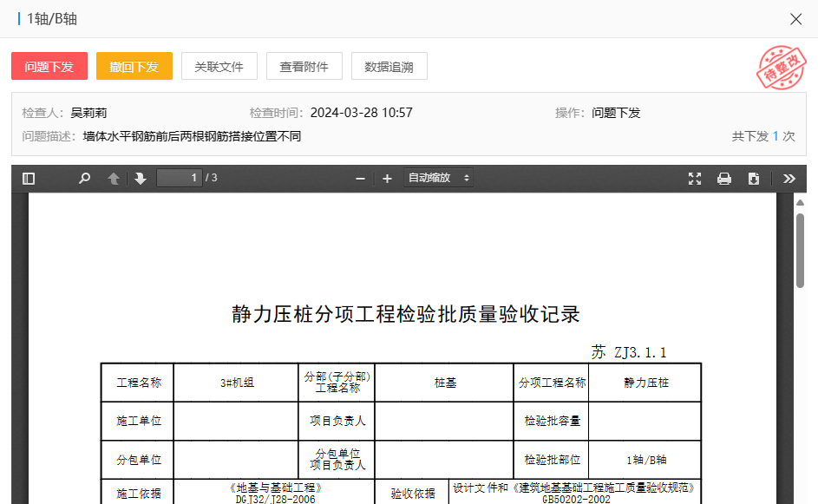Image resolution: width=818 pixels, height=504 pixels.
Task: Click the 问题下发 red button
Action: click(49, 66)
